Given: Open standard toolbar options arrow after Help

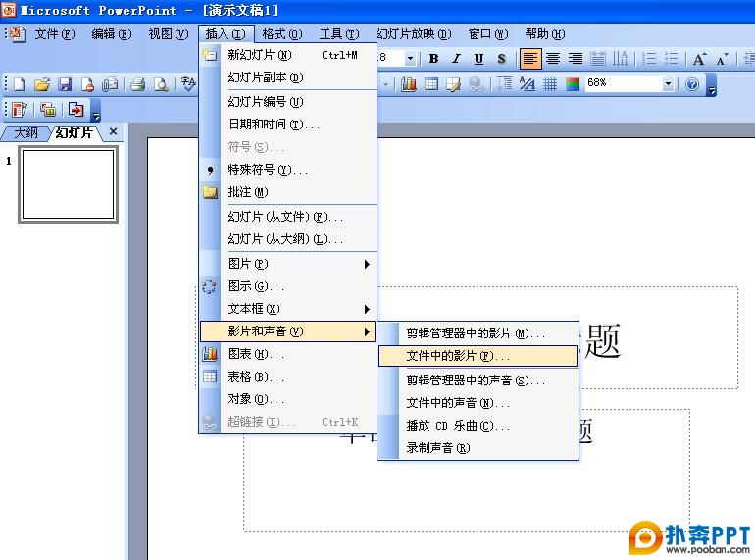Looking at the screenshot, I should point(711,85).
